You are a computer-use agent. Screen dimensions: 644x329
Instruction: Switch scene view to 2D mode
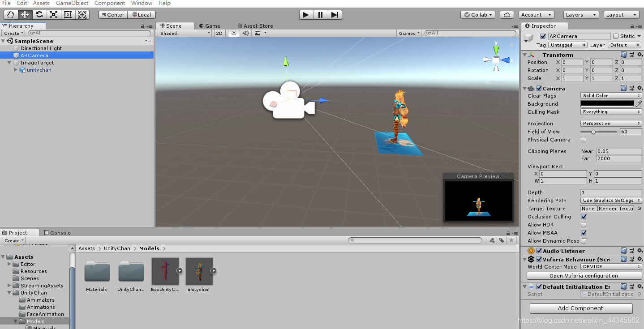point(219,33)
